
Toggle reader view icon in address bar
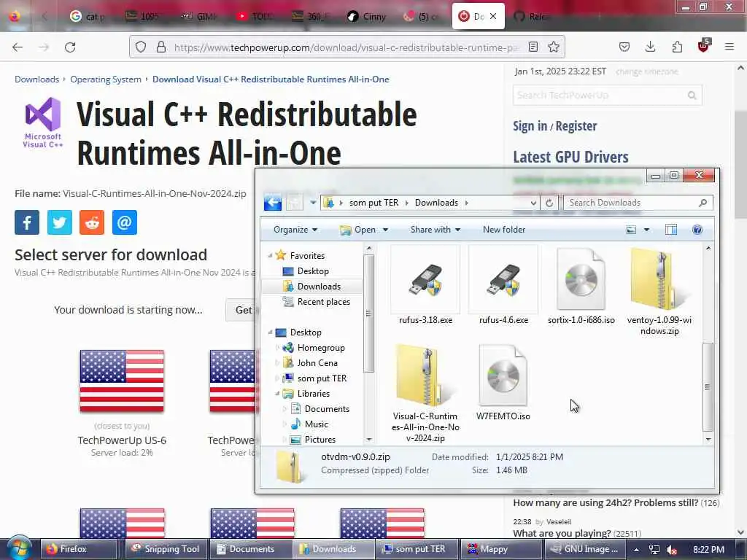(533, 47)
